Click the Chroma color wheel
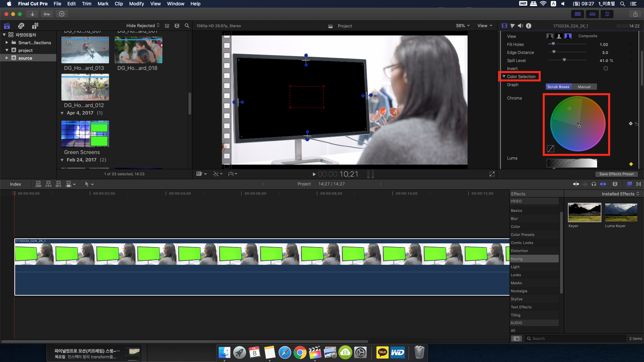The width and height of the screenshot is (644, 362). click(578, 124)
